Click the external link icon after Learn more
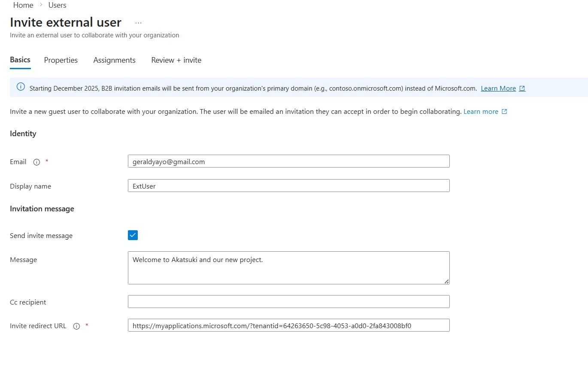Image resolution: width=588 pixels, height=381 pixels. click(x=504, y=112)
